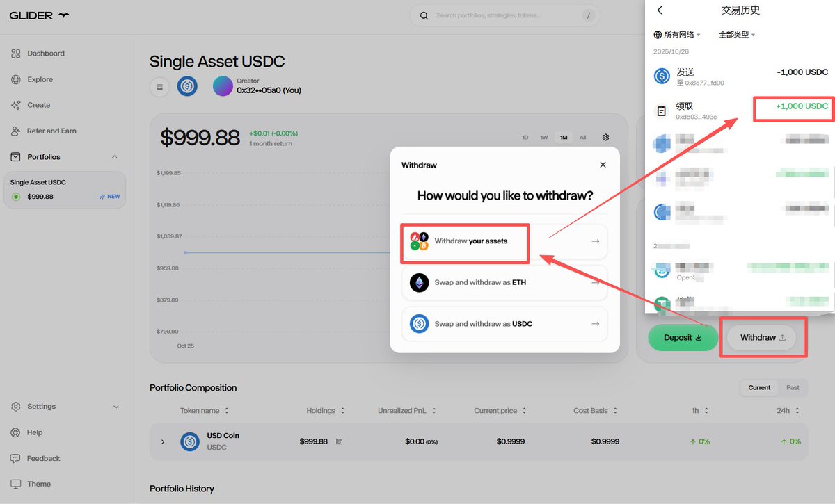The width and height of the screenshot is (835, 504).
Task: Go back in transaction history panel
Action: pos(660,10)
